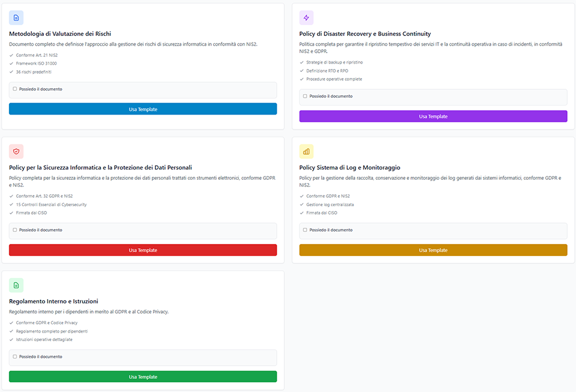Toggle 'Possiedo il documento' under Regolamento Interno
Viewport: 576px width, 392px height.
(15, 357)
